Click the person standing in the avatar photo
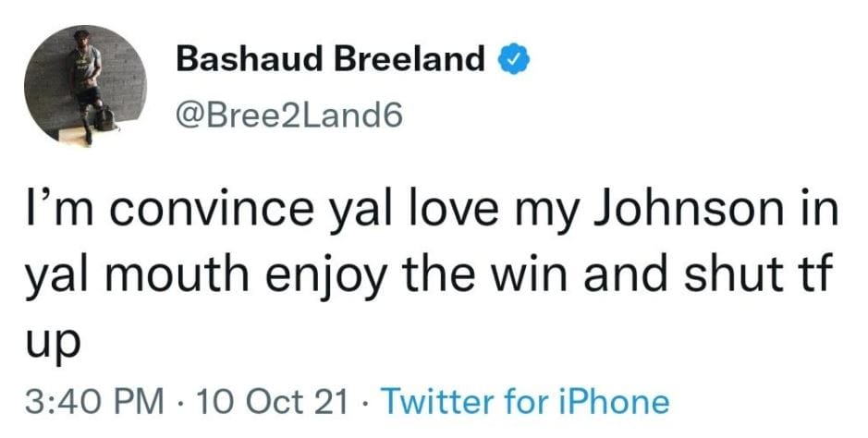The height and width of the screenshot is (438, 868). click(x=91, y=85)
